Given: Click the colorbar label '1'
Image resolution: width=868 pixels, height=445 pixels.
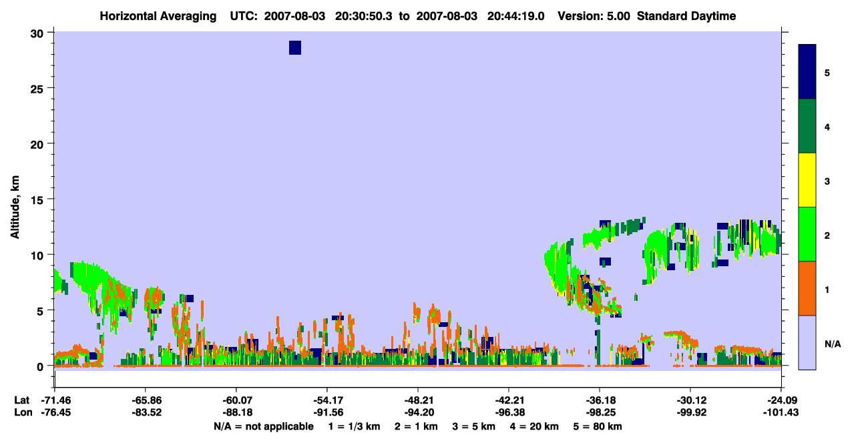Looking at the screenshot, I should tap(827, 290).
